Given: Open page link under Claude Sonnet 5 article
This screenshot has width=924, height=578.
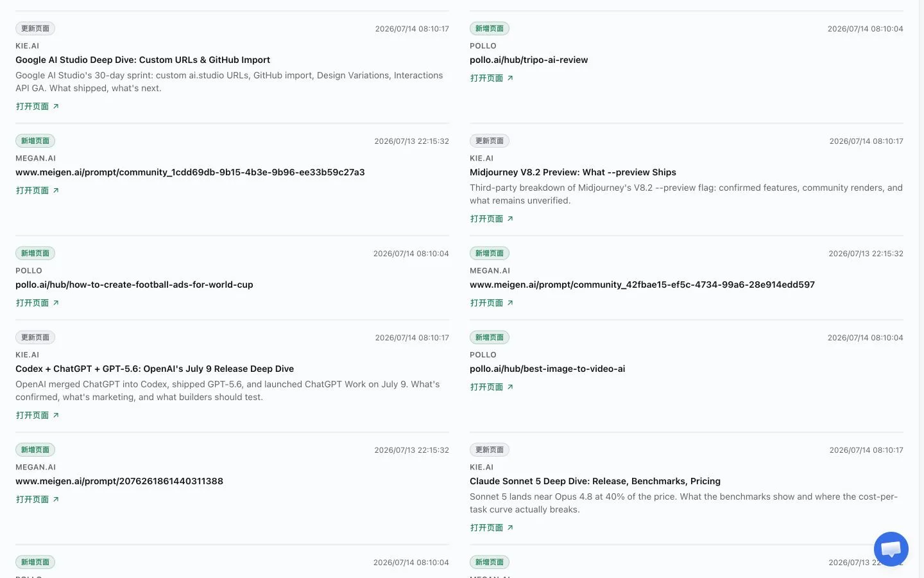Looking at the screenshot, I should point(492,528).
